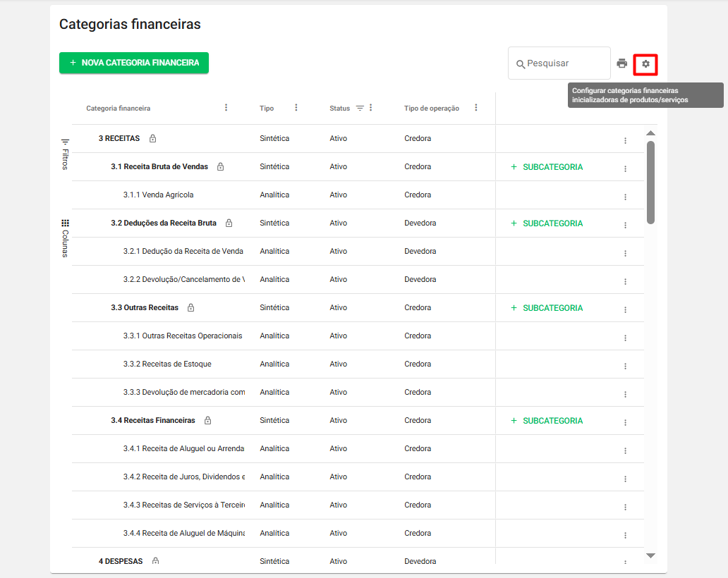Viewport: 728px width, 578px height.
Task: Click the lock icon beside 3 RECEITAS
Action: click(x=153, y=139)
